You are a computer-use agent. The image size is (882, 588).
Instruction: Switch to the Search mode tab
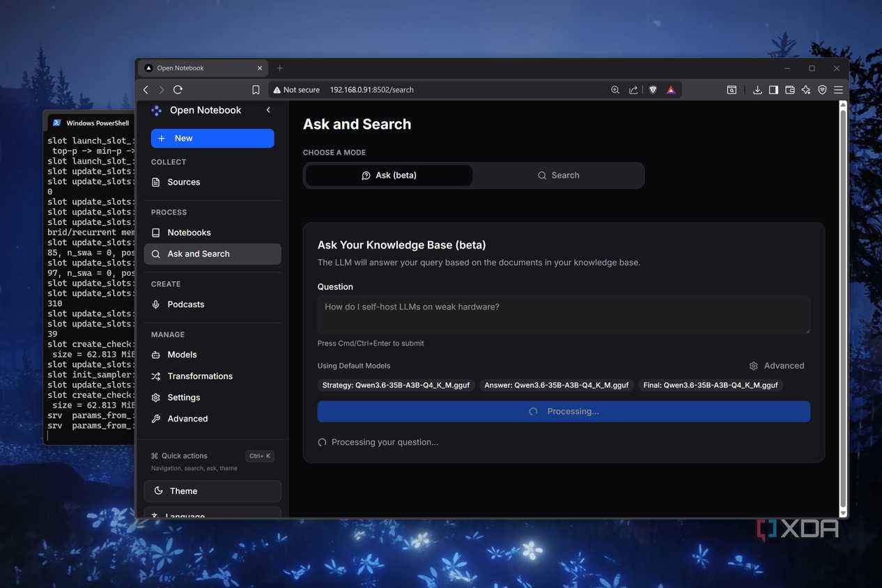coord(558,176)
